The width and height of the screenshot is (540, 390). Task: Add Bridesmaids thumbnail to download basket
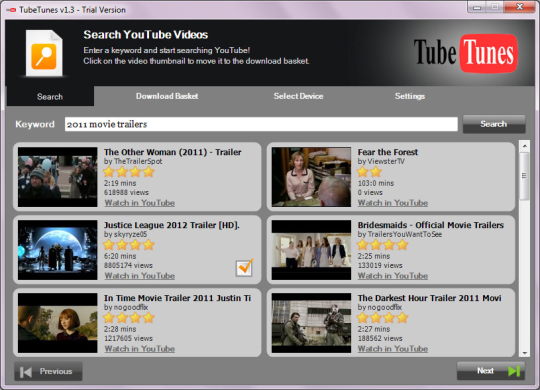coord(311,250)
